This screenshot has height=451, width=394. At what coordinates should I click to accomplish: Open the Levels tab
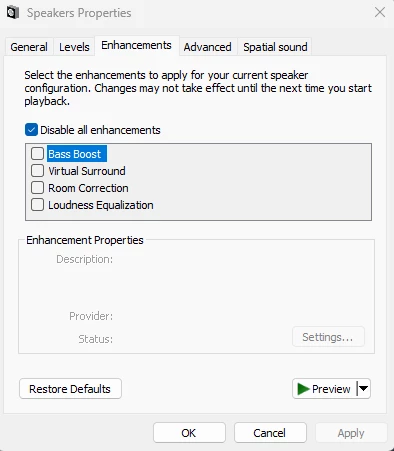[74, 47]
